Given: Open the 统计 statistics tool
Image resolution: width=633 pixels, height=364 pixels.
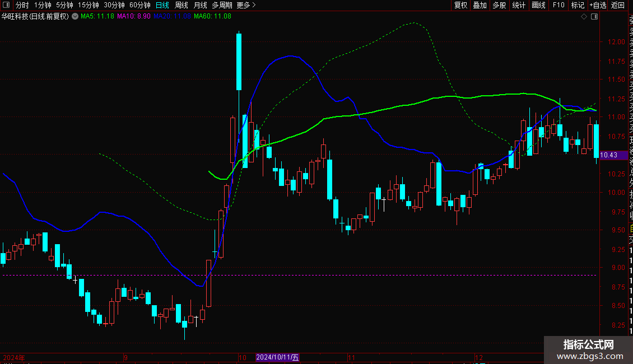Looking at the screenshot, I should 519,5.
